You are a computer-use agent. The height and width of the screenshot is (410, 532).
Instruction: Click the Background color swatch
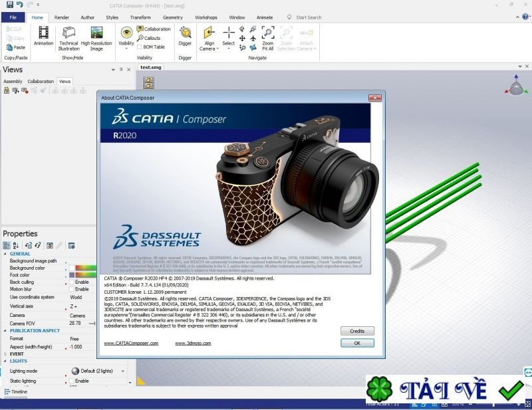point(72,268)
